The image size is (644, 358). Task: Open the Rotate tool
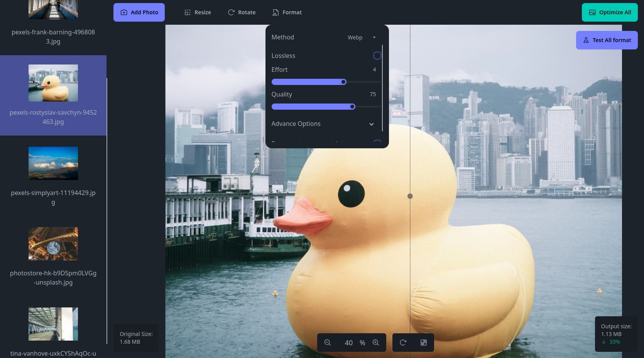tap(242, 12)
